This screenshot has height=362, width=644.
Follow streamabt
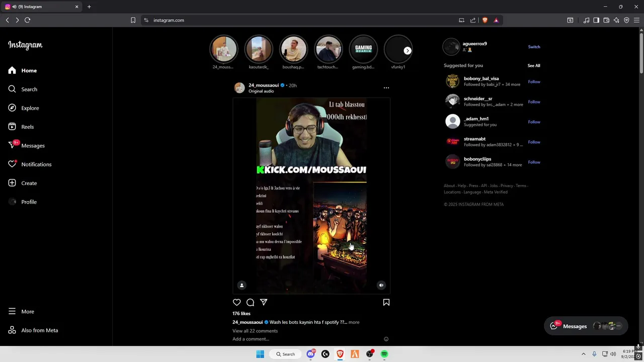(534, 142)
